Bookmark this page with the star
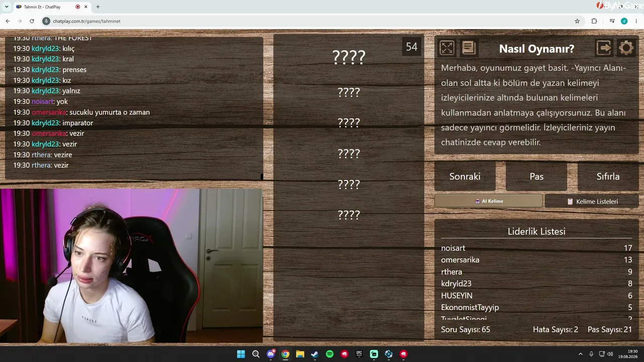The height and width of the screenshot is (362, 644). [577, 21]
